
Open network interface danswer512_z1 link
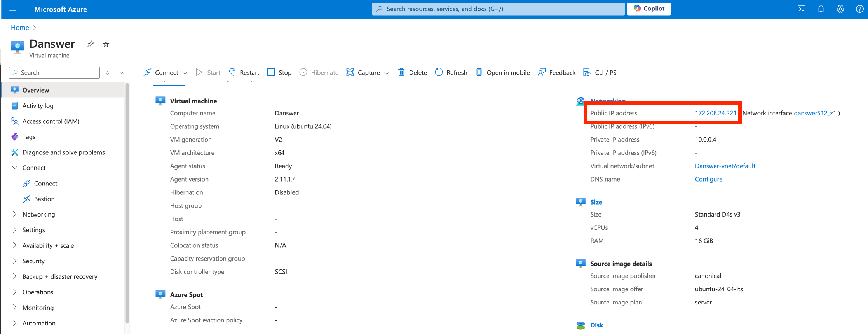815,113
